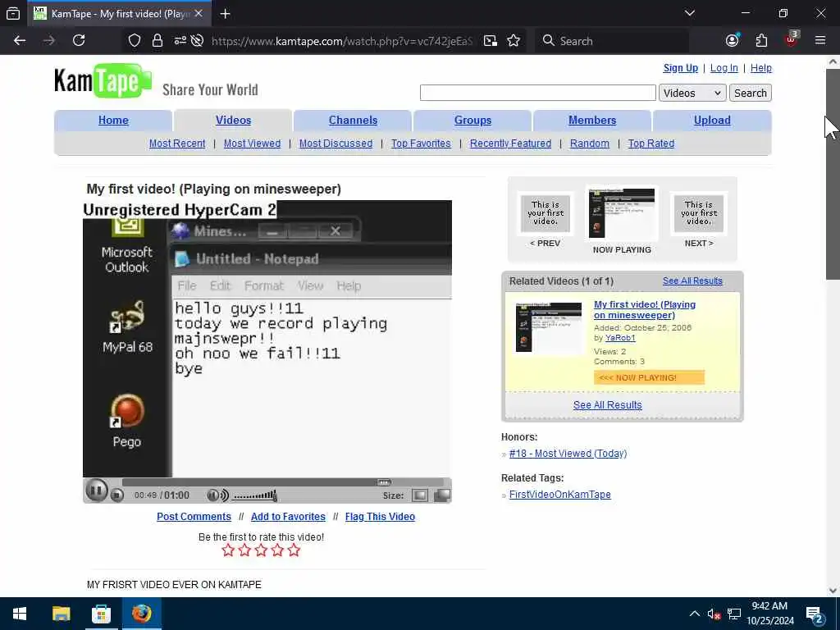Viewport: 840px width, 630px height.
Task: Open the Home tab
Action: pos(113,120)
